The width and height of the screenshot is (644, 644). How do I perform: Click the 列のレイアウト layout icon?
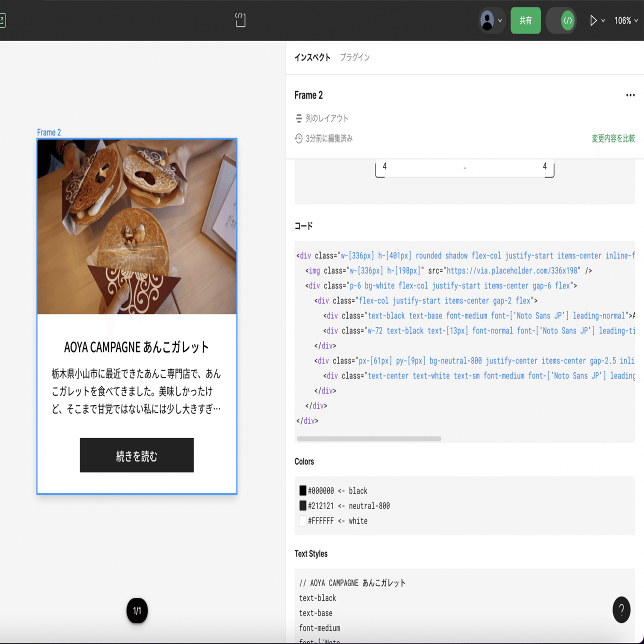click(298, 118)
